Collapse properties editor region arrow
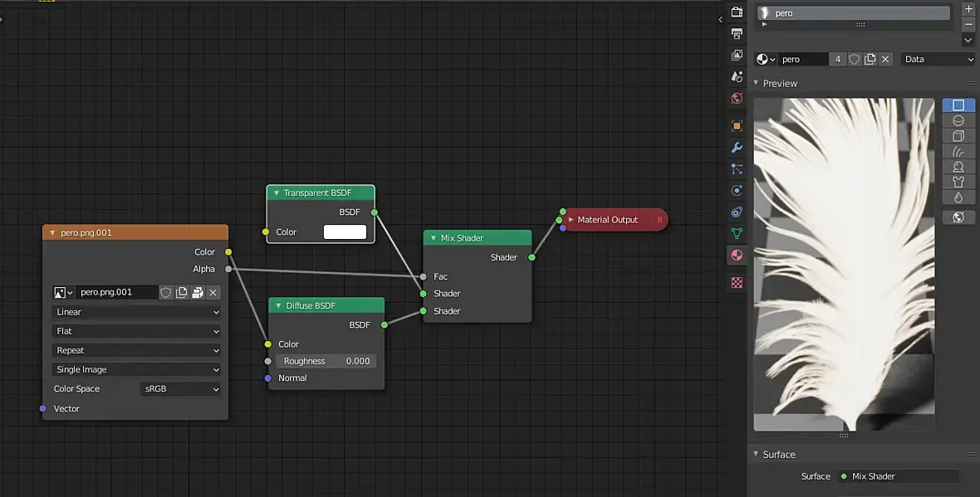Viewport: 980px width, 497px height. tap(720, 19)
